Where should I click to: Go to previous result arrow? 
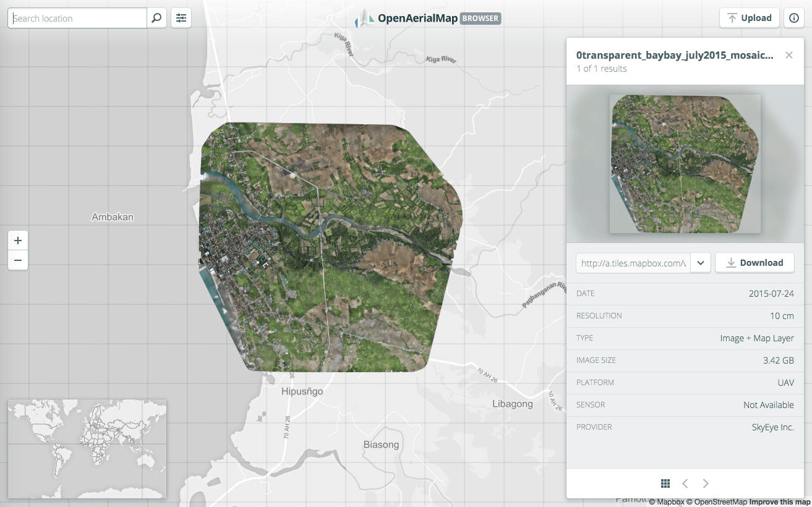click(x=685, y=483)
